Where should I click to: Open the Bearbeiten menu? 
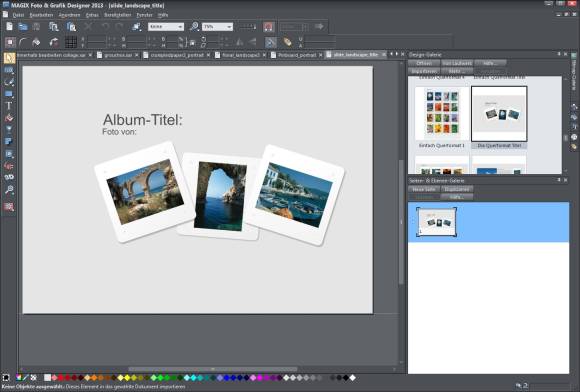41,15
